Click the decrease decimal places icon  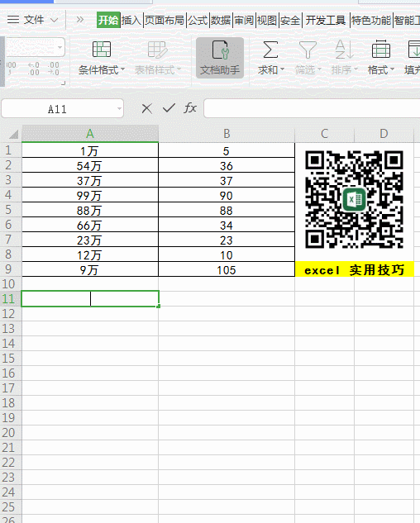pos(54,69)
